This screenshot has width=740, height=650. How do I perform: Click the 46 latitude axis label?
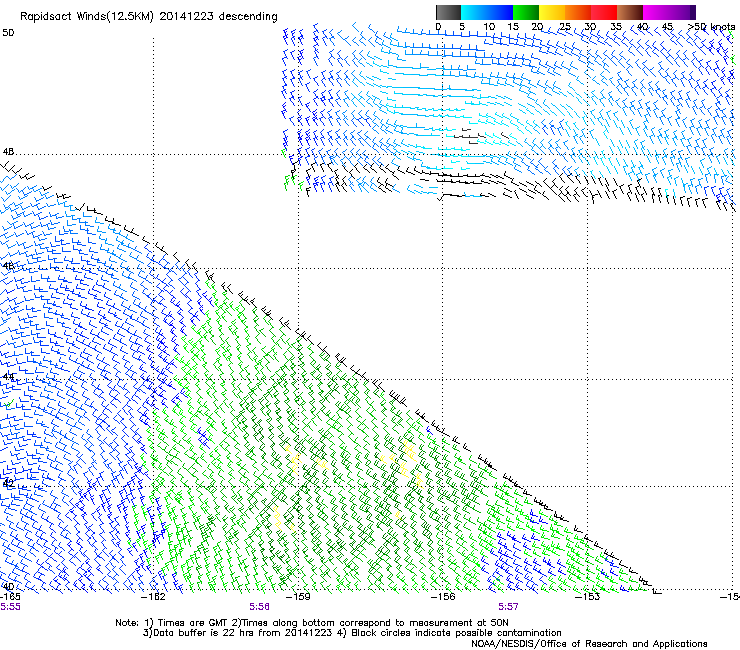point(8,266)
